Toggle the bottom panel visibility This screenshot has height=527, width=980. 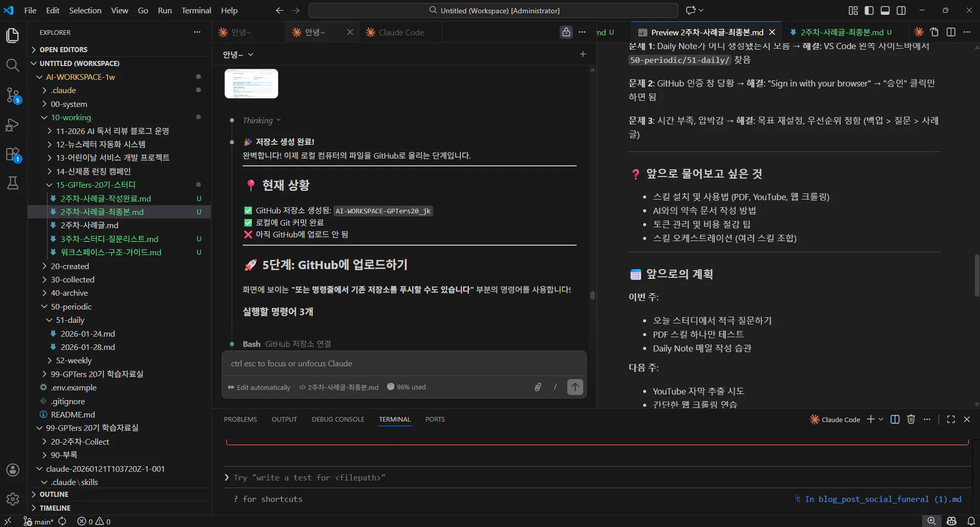tap(885, 10)
